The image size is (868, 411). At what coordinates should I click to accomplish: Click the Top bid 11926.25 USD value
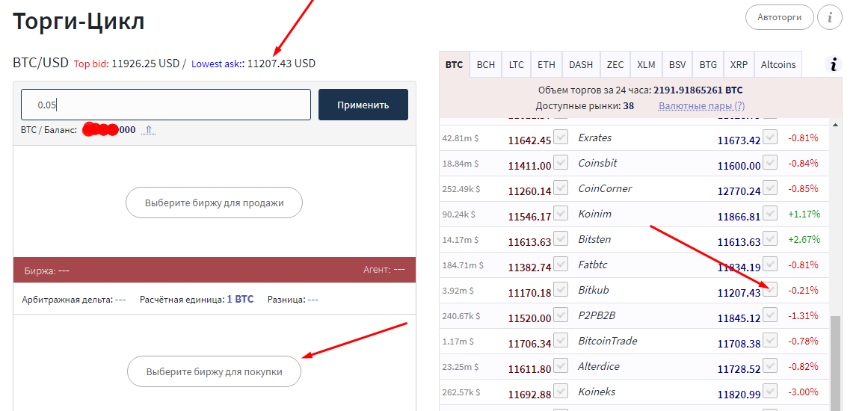point(146,64)
